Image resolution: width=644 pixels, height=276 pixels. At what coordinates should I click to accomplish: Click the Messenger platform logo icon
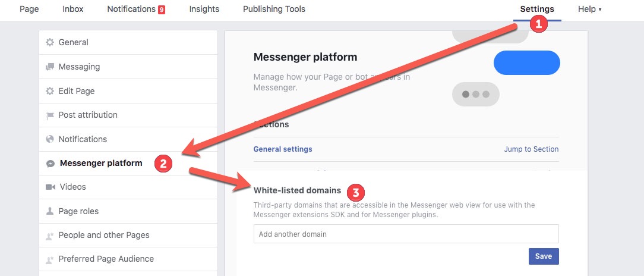coord(50,164)
